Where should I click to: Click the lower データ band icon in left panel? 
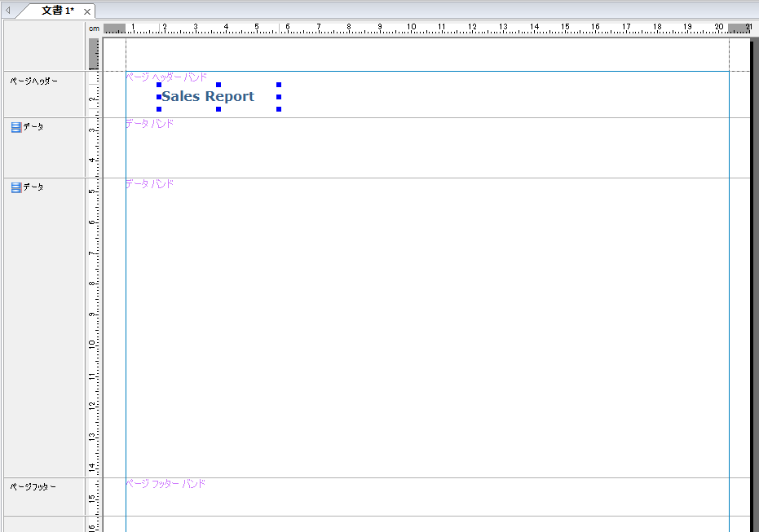16,187
